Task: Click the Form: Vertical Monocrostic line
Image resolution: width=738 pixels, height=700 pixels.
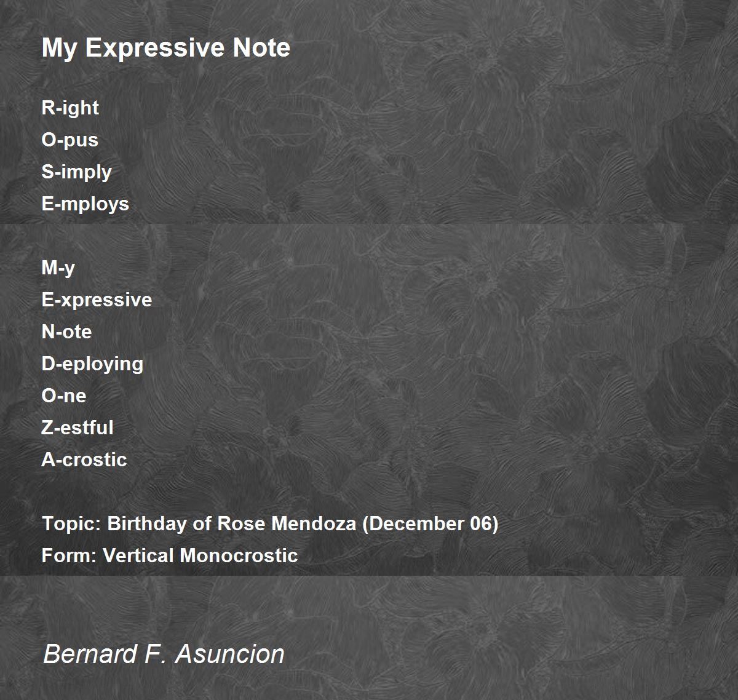Action: coord(170,555)
